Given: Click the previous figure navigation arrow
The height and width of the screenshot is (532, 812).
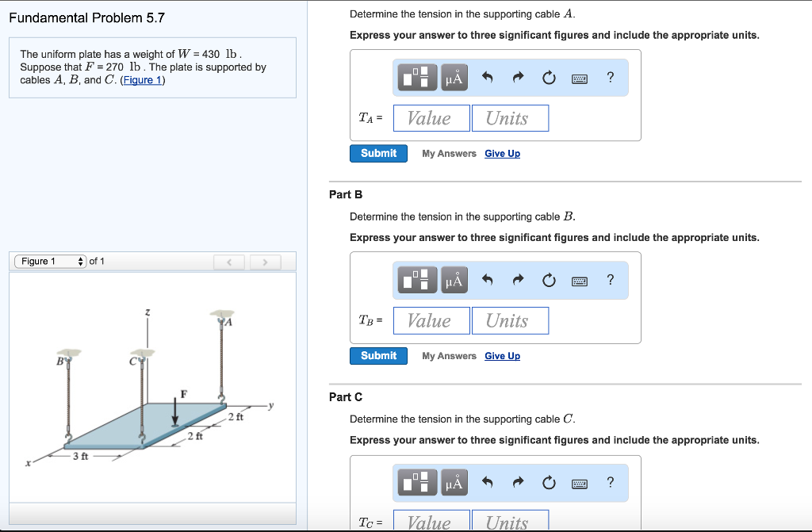Looking at the screenshot, I should 229,261.
